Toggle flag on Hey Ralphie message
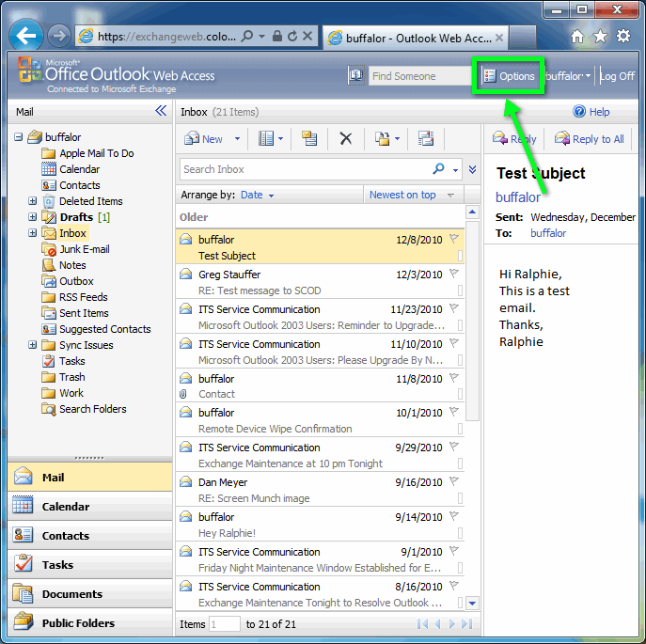Viewport: 646px width, 644px height. (453, 516)
